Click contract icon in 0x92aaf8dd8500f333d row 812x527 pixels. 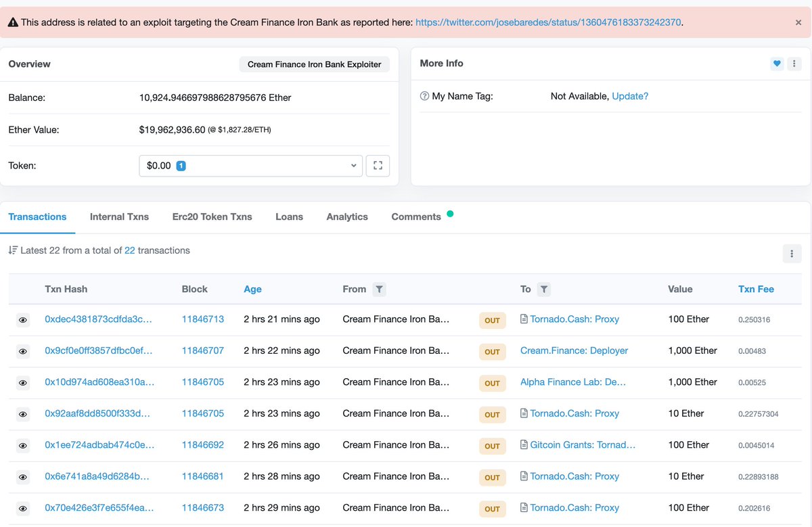coord(524,413)
